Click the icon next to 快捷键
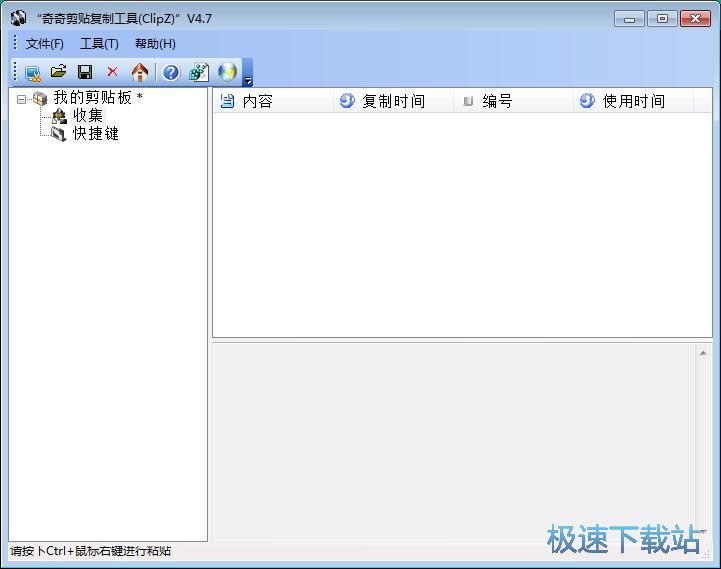721x569 pixels. tap(59, 134)
